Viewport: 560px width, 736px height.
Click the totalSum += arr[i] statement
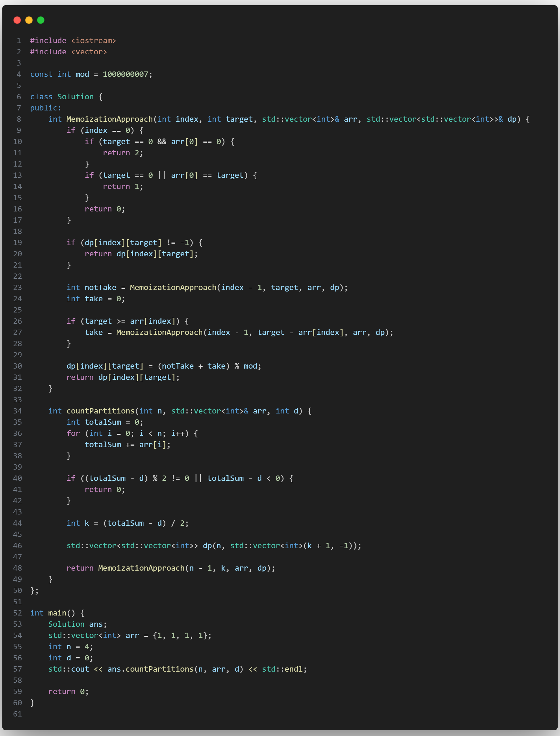(127, 445)
